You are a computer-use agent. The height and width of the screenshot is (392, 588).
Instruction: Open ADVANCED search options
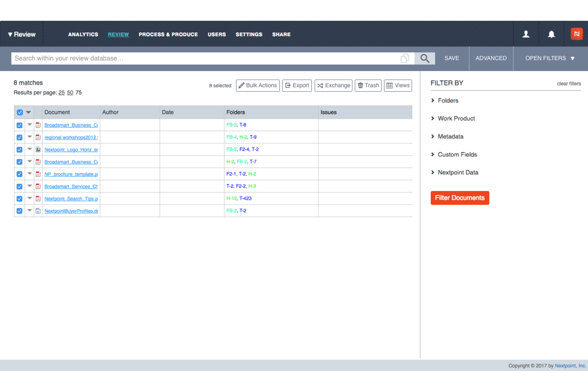click(x=491, y=58)
